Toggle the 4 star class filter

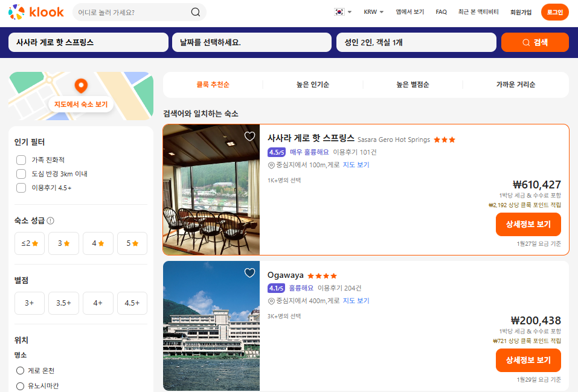pyautogui.click(x=98, y=243)
